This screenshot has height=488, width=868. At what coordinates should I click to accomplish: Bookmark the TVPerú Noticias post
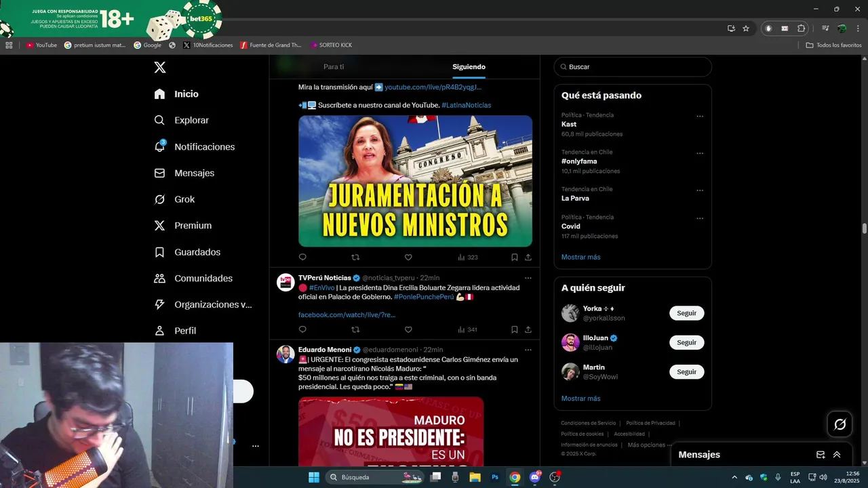coord(514,329)
